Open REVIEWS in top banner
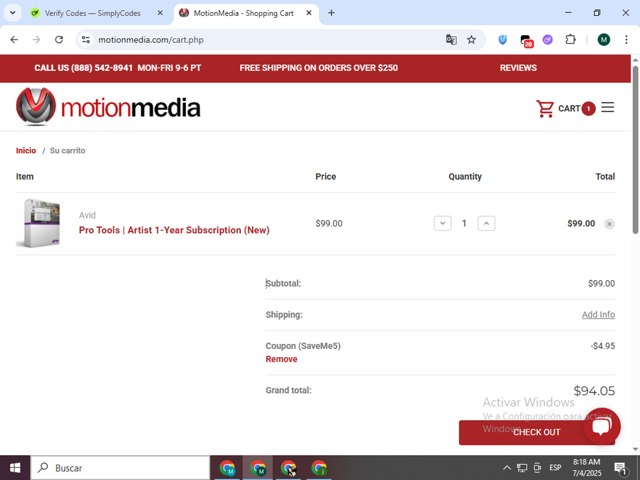 click(518, 68)
